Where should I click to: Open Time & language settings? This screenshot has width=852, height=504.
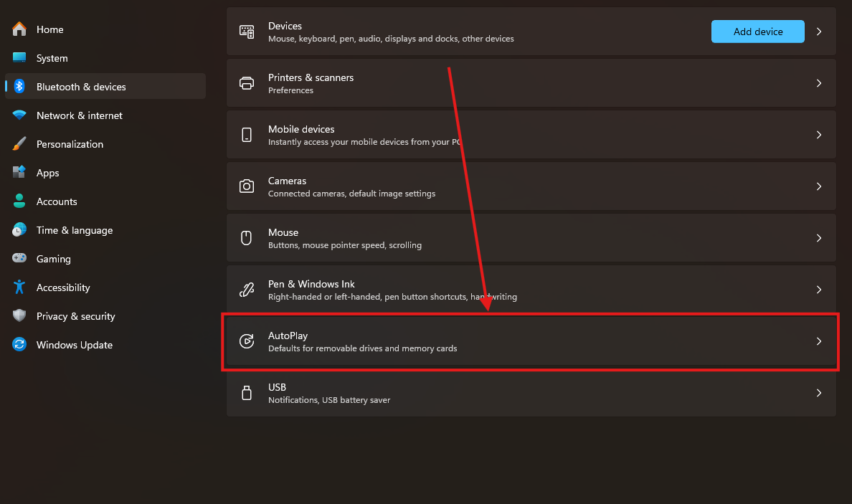[105, 230]
